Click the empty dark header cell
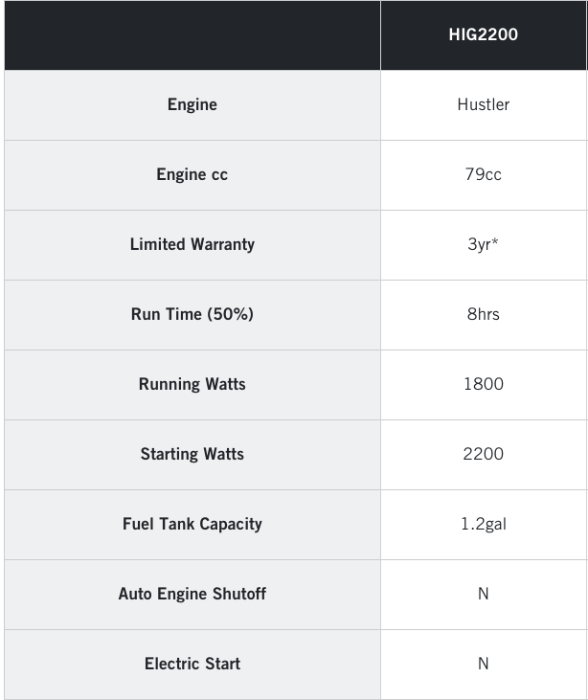The height and width of the screenshot is (700, 588). tap(192, 35)
